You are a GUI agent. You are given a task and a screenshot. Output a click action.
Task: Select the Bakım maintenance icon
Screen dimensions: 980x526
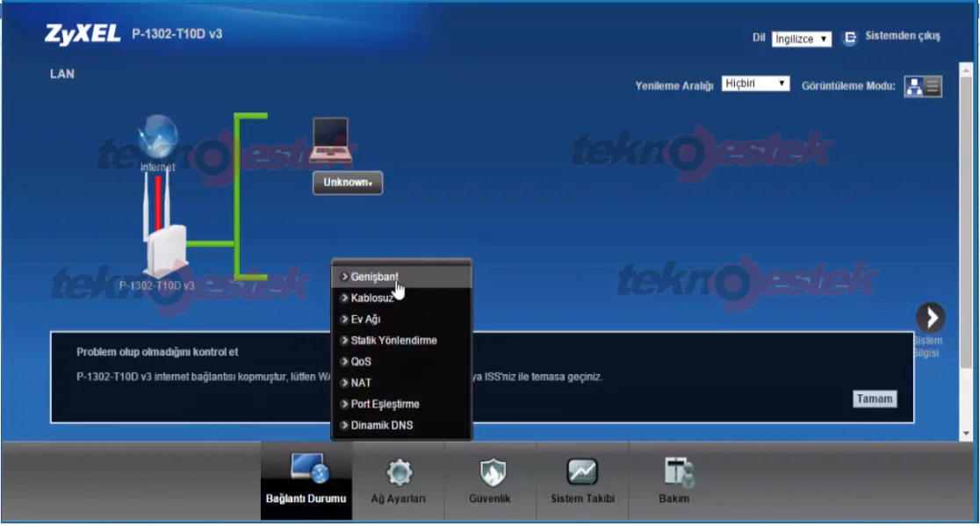[674, 472]
